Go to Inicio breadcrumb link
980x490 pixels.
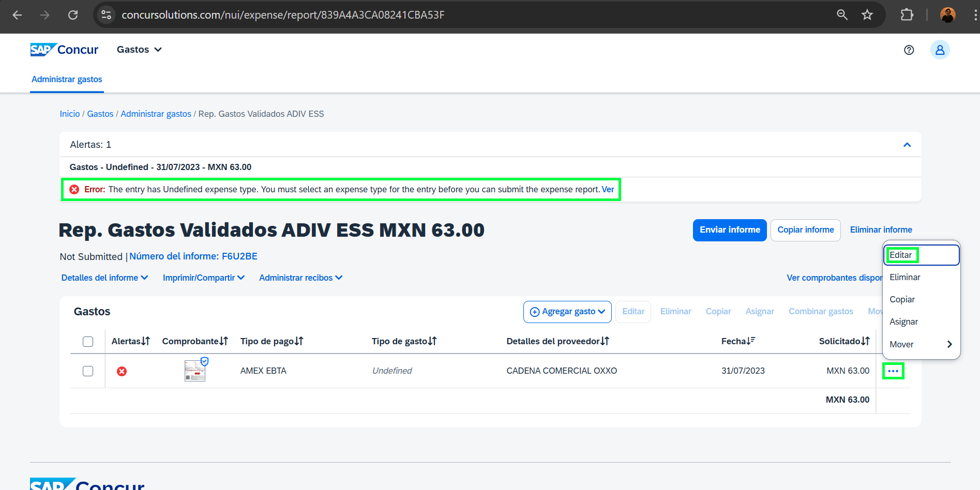pyautogui.click(x=70, y=114)
